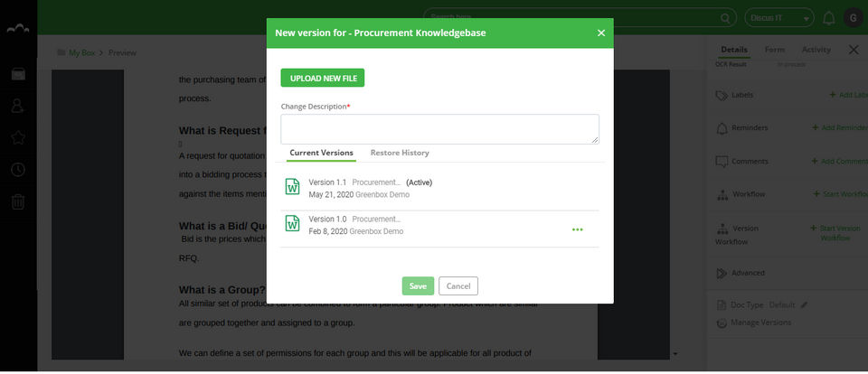Open the clock recent sidebar icon
The width and height of the screenshot is (868, 374).
tap(18, 170)
